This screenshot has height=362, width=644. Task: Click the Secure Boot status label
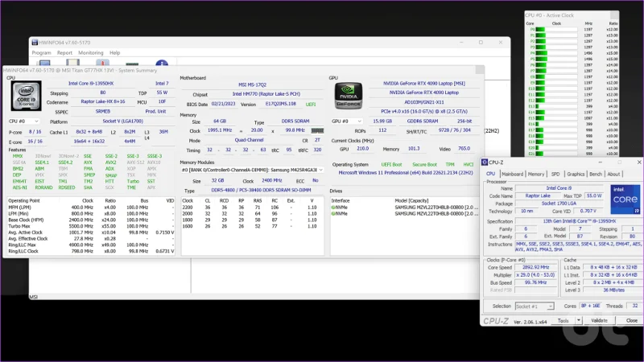coord(424,165)
